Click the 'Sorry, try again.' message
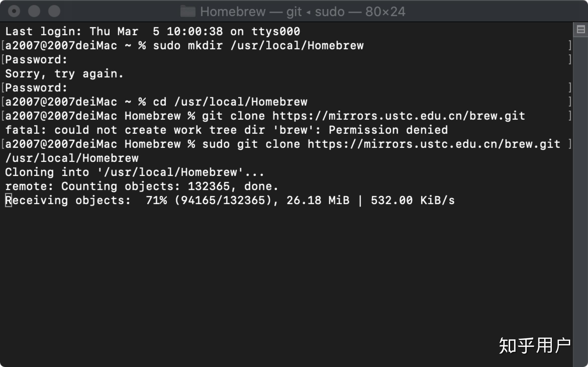 [x=64, y=74]
